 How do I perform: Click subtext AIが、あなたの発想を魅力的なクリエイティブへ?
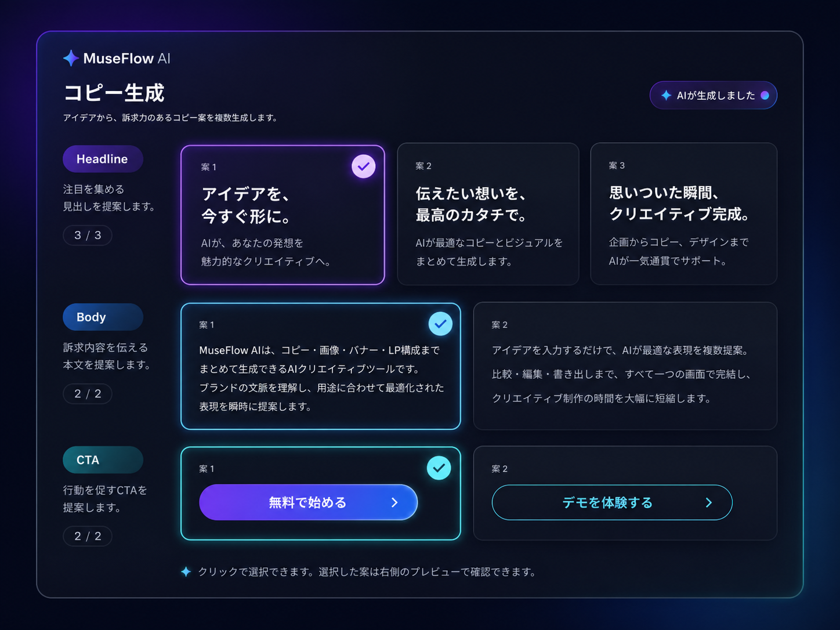click(267, 252)
